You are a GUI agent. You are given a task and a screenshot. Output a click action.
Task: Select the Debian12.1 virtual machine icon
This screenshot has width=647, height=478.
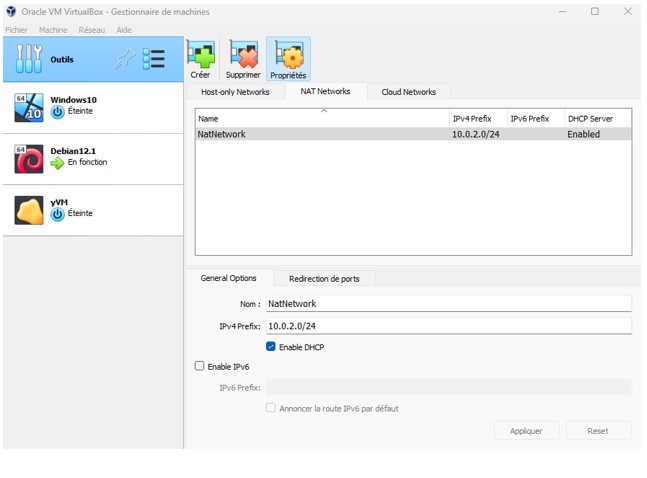pos(29,158)
